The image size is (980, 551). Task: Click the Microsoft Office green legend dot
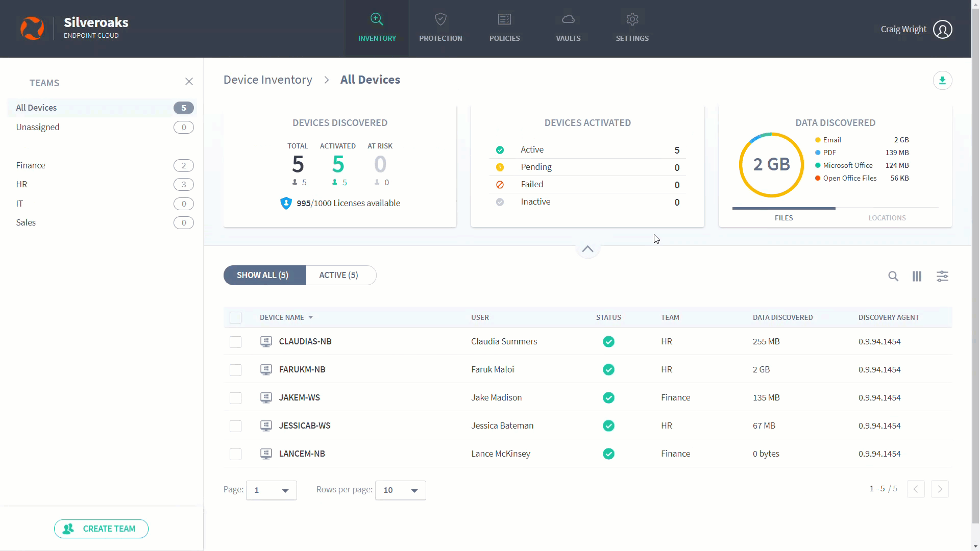(x=818, y=165)
